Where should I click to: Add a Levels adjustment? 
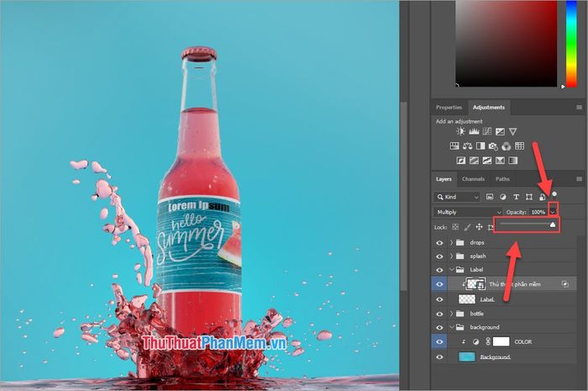point(473,132)
